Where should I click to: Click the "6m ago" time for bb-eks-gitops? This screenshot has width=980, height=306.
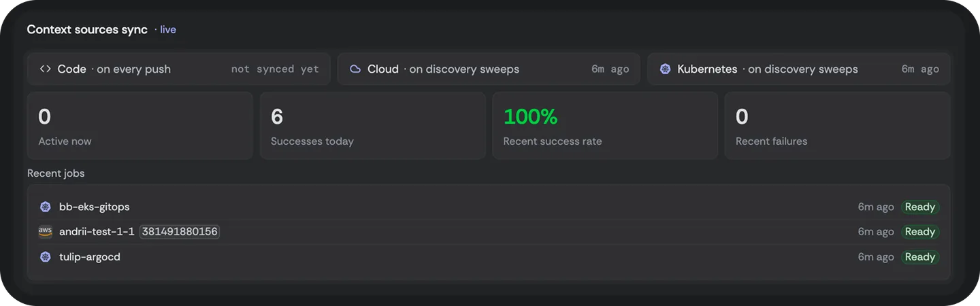click(x=876, y=207)
